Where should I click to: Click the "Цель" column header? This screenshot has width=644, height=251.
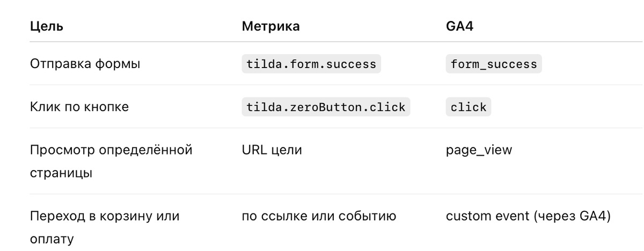(x=46, y=26)
